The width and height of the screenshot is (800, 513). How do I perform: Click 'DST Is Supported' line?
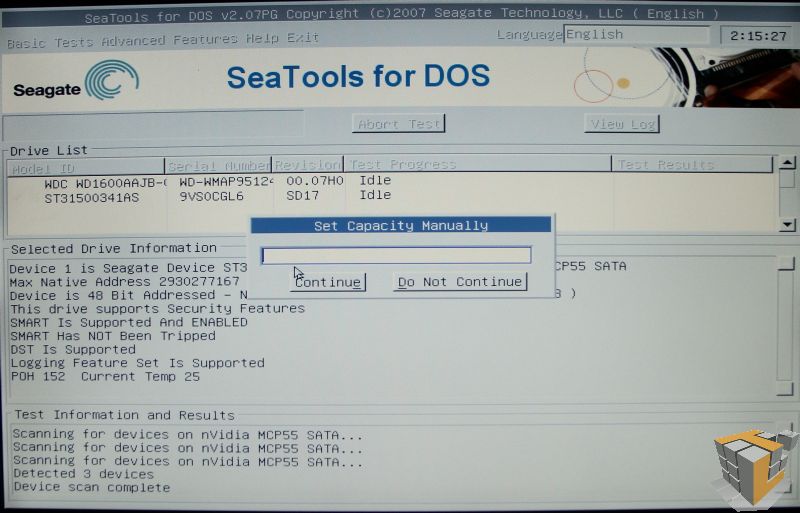pyautogui.click(x=73, y=350)
